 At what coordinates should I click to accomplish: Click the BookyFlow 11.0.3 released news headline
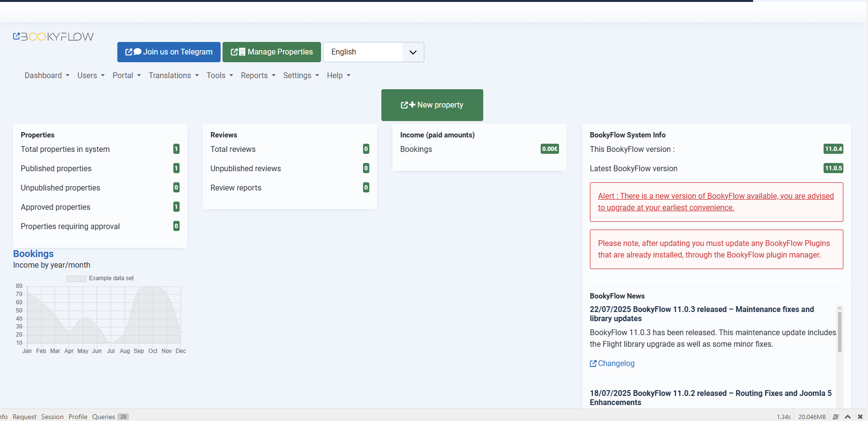pyautogui.click(x=702, y=314)
